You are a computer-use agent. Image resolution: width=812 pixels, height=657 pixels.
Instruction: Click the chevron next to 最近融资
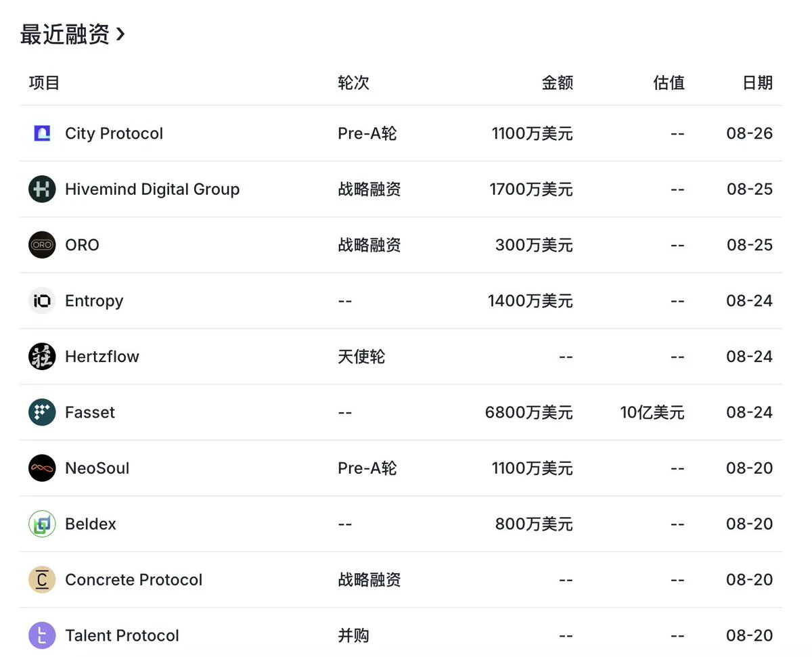[120, 34]
